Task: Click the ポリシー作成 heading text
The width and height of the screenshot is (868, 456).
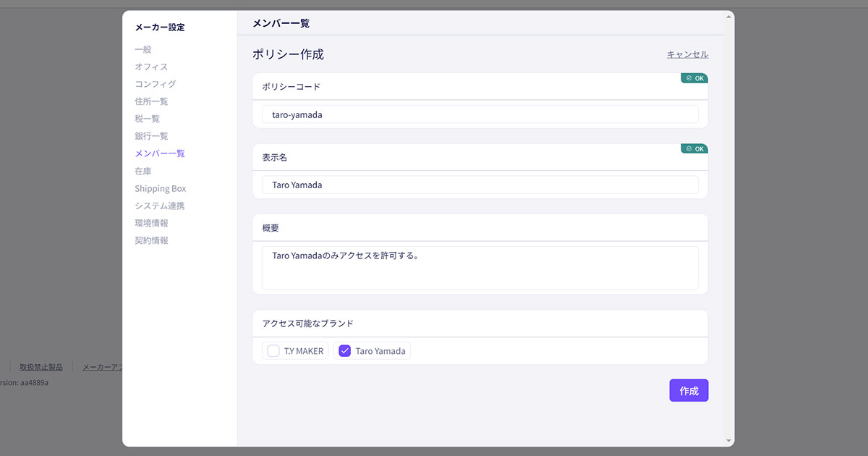Action: coord(288,54)
